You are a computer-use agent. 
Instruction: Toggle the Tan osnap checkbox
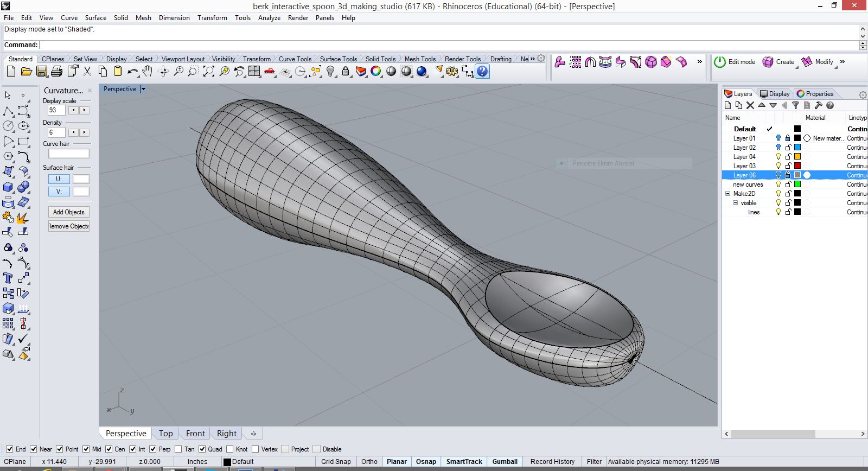pyautogui.click(x=178, y=449)
